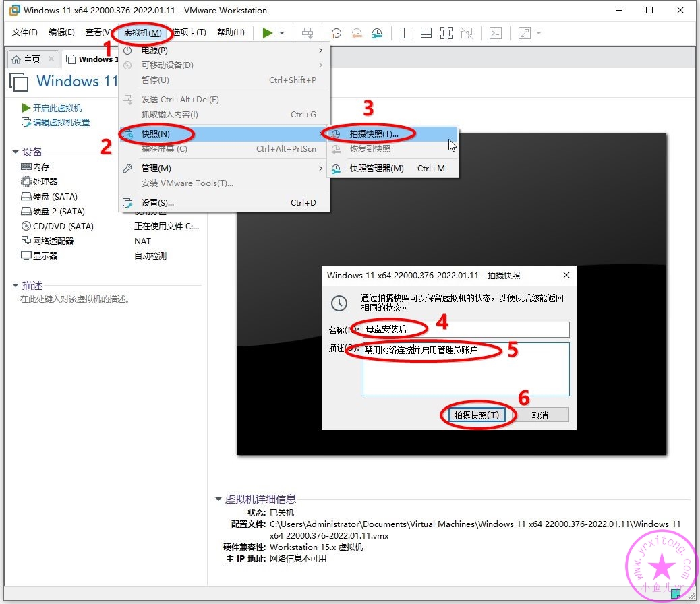700x604 pixels.
Task: Click the 正在使用文件 C:... value
Action: point(167,227)
